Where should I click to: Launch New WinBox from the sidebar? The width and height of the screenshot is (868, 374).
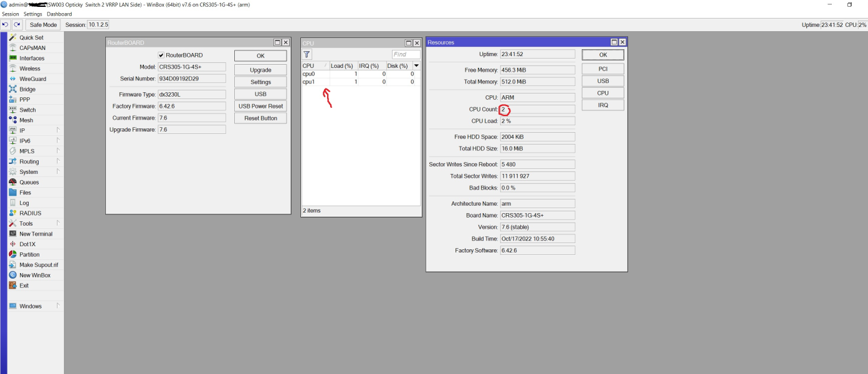[x=35, y=275]
